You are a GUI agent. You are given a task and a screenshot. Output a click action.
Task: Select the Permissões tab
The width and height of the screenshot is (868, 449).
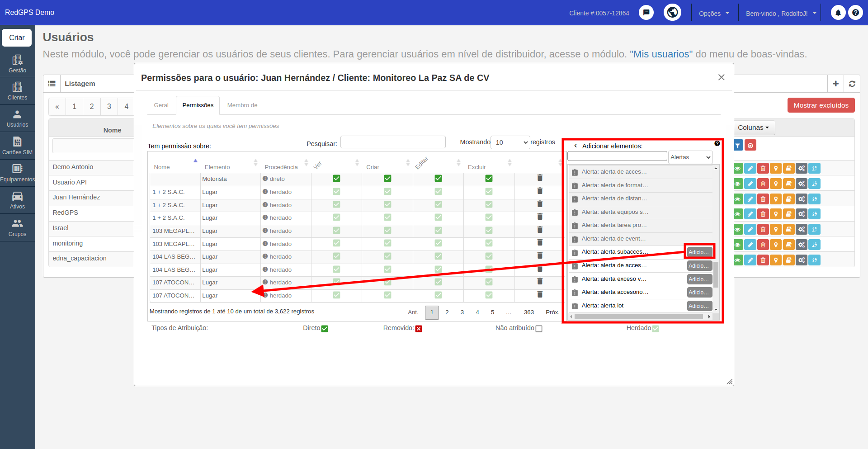198,105
